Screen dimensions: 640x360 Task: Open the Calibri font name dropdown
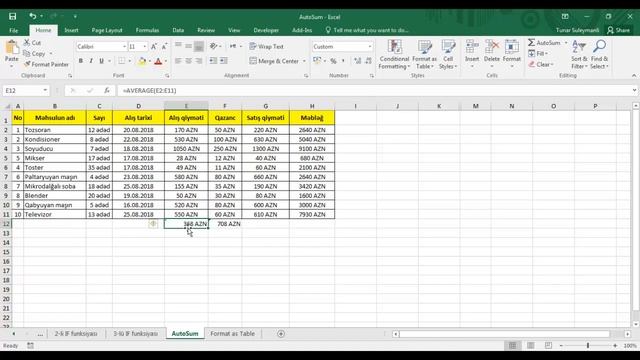[x=124, y=47]
